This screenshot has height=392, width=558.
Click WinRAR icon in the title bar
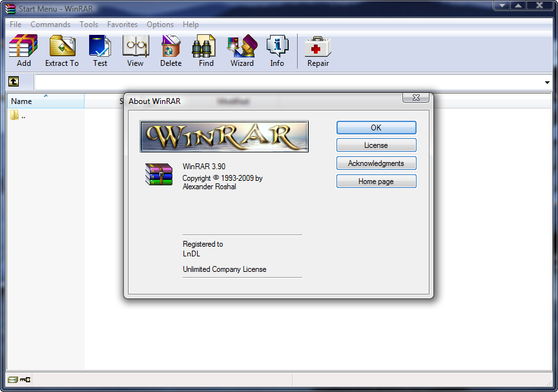(x=10, y=8)
